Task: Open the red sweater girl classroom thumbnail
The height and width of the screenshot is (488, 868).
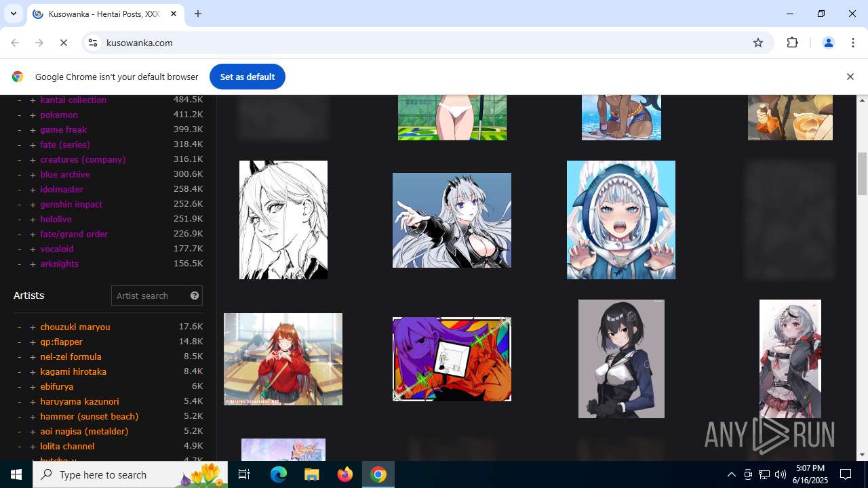Action: coord(283,359)
